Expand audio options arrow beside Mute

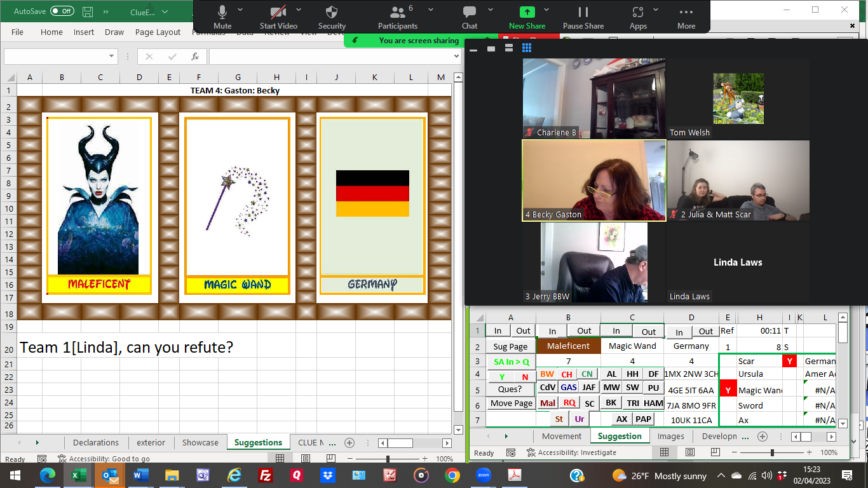tap(240, 10)
